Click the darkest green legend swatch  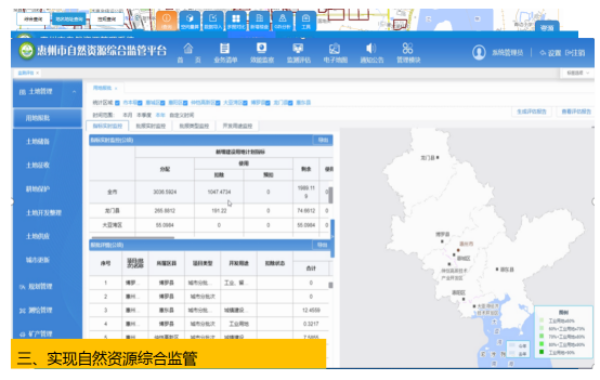click(x=541, y=352)
